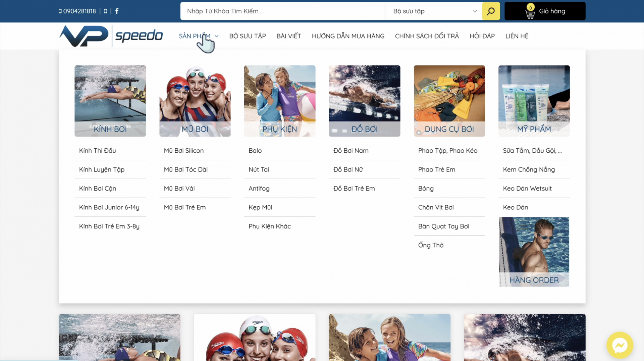The height and width of the screenshot is (361, 644).
Task: Open the HỎI ĐÁP menu item
Action: [x=482, y=36]
